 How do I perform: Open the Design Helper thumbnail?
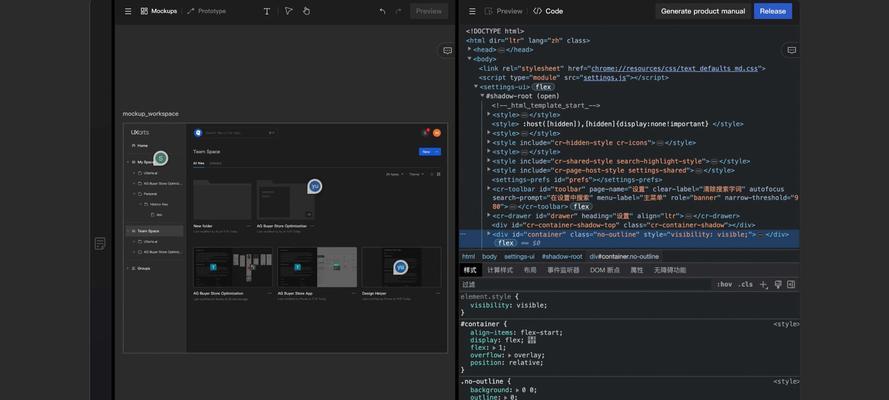pos(401,267)
